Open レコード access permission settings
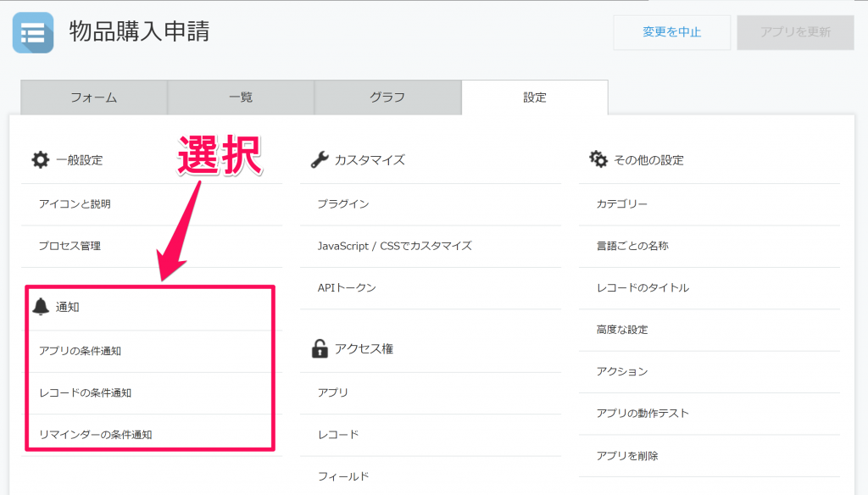 click(338, 435)
